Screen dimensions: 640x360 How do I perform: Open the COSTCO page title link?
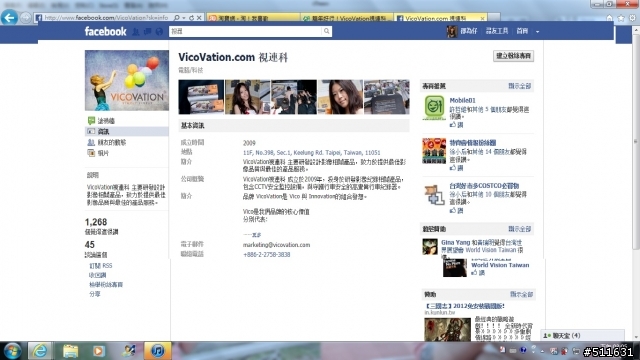pos(484,186)
